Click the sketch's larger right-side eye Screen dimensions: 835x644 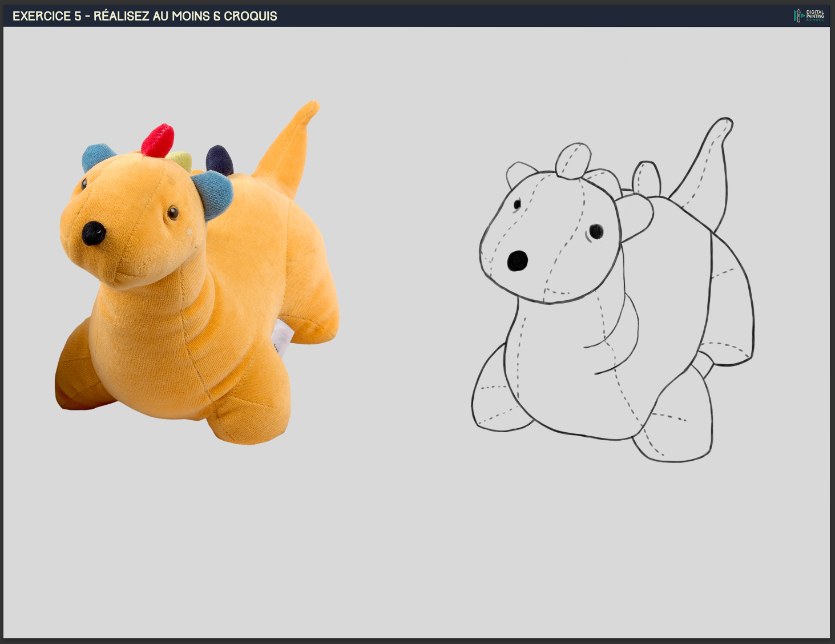coord(596,231)
